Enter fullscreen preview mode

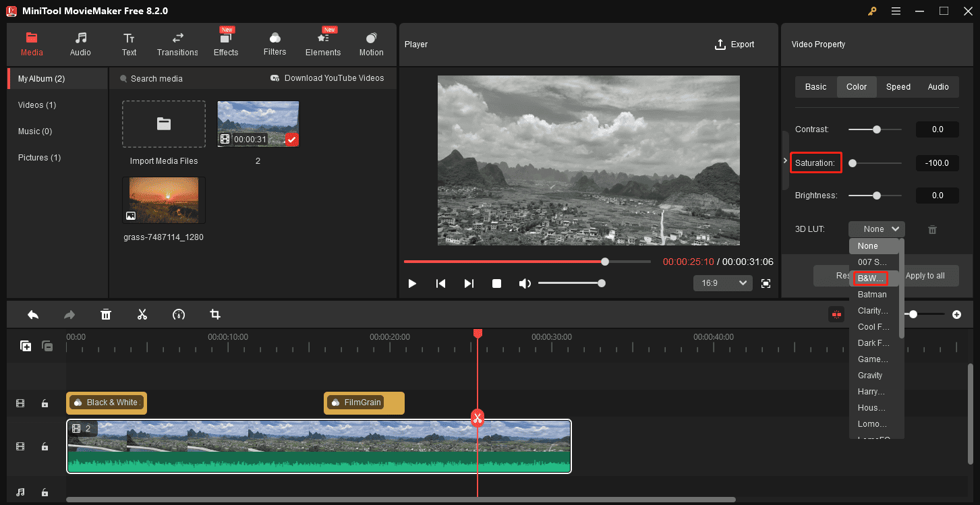click(766, 284)
